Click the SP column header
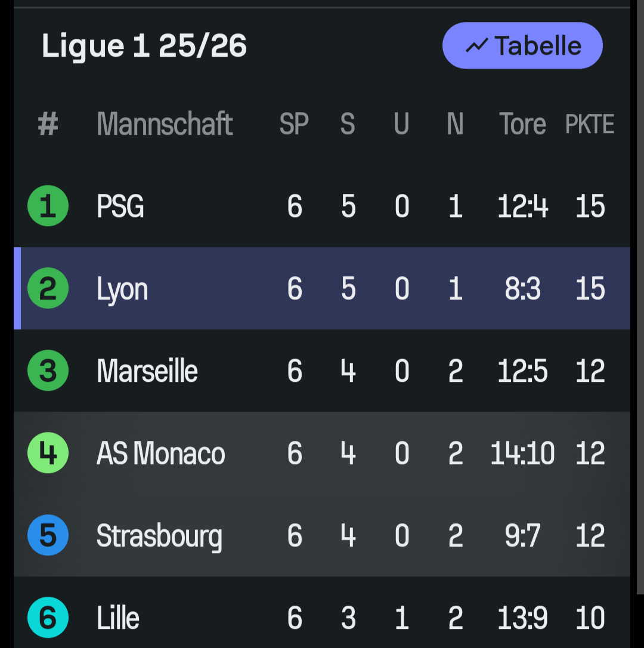 [294, 124]
